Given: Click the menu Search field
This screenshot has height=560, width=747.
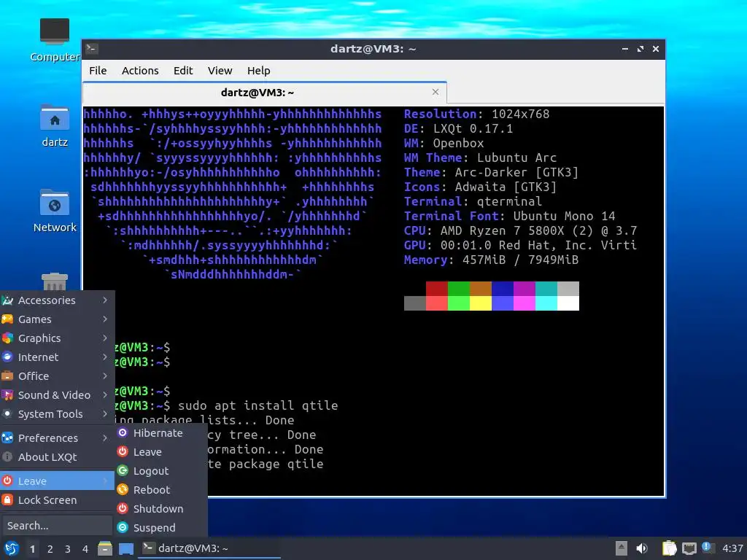Looking at the screenshot, I should click(57, 526).
